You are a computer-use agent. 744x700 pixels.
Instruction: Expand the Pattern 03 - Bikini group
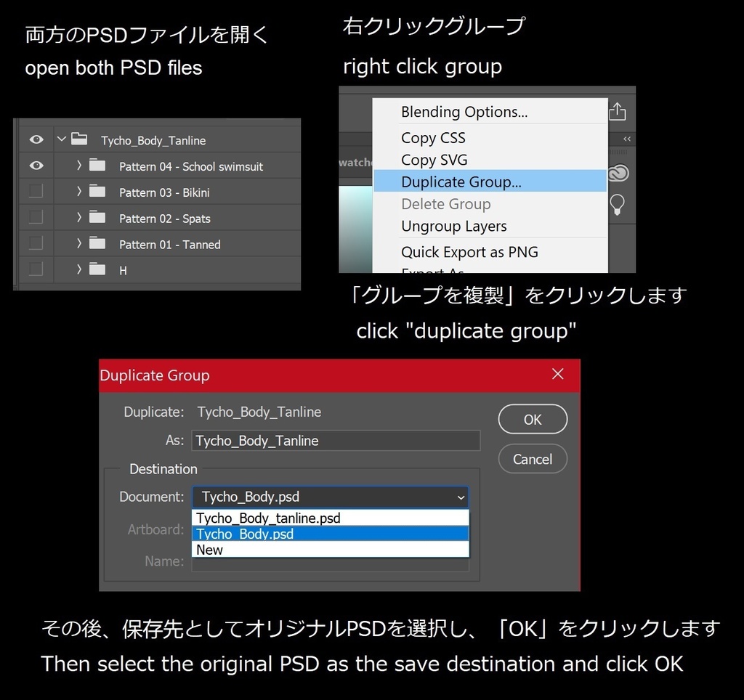(x=78, y=192)
